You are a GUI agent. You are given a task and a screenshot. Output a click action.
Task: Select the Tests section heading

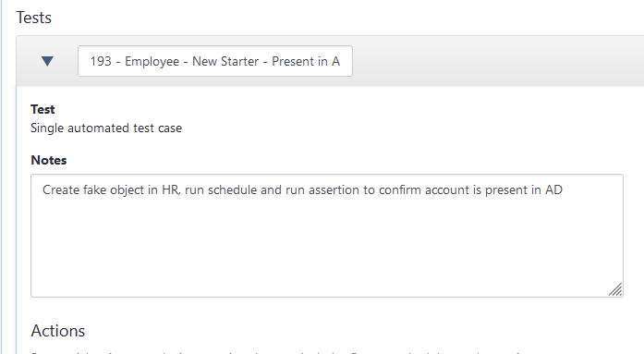tap(33, 18)
